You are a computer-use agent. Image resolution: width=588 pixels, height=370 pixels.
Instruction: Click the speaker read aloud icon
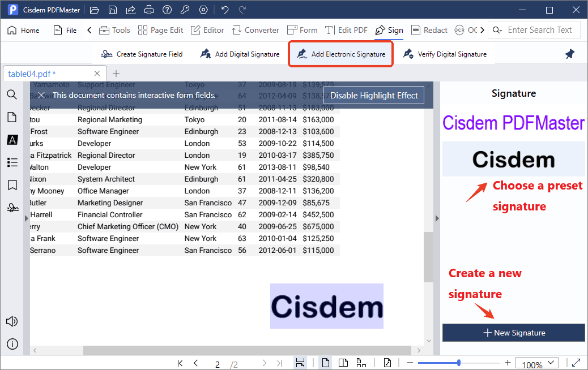point(12,321)
